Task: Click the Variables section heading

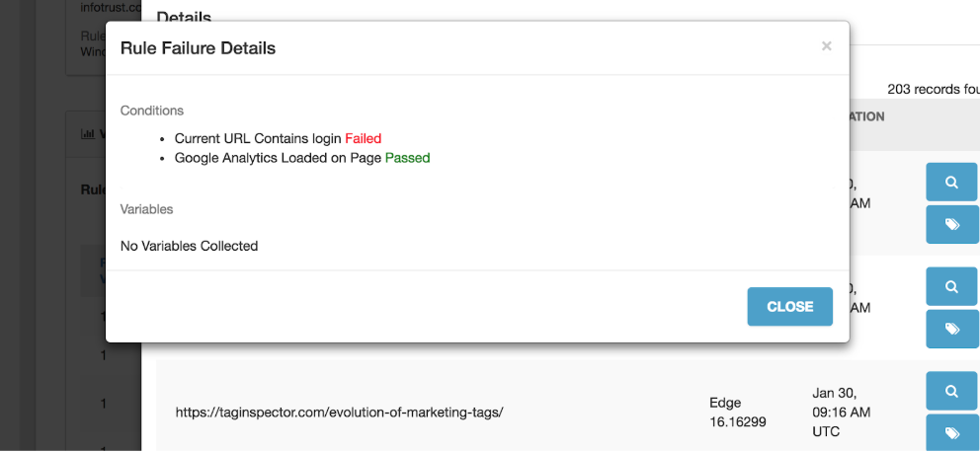Action: coord(146,209)
